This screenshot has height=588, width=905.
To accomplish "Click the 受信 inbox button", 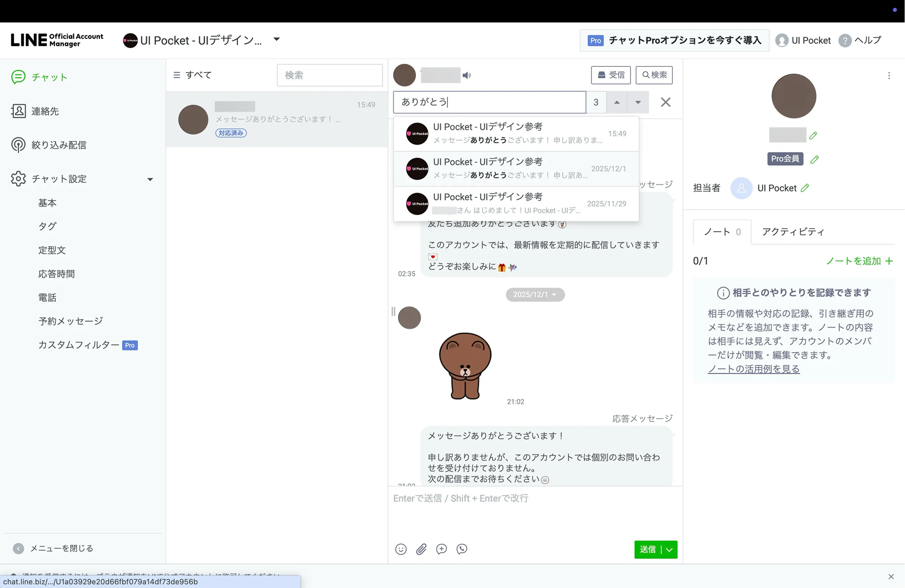I will (611, 75).
